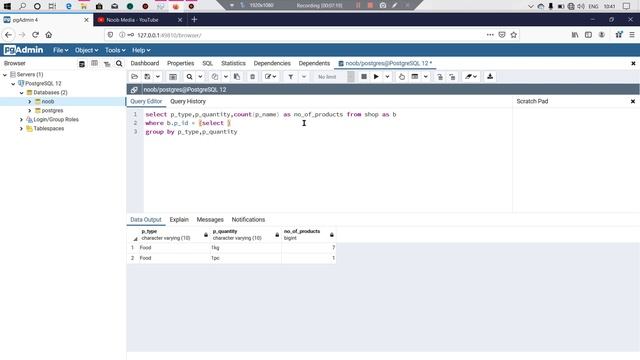This screenshot has width=640, height=360.
Task: Expand the Login/Group Roles node
Action: tap(21, 120)
